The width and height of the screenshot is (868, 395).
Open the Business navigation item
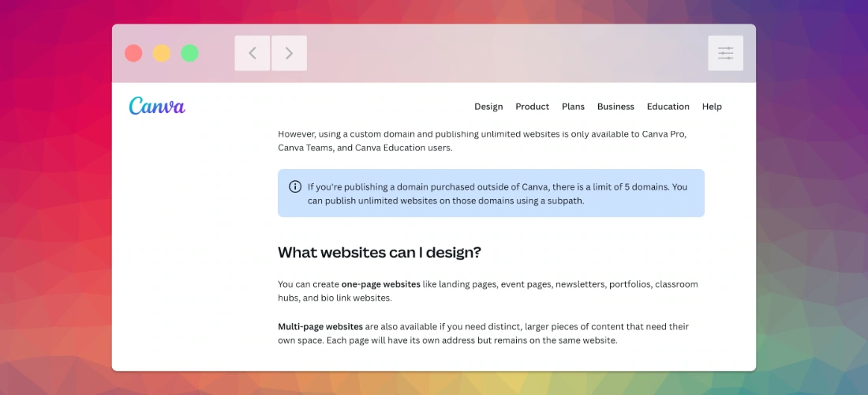[615, 107]
